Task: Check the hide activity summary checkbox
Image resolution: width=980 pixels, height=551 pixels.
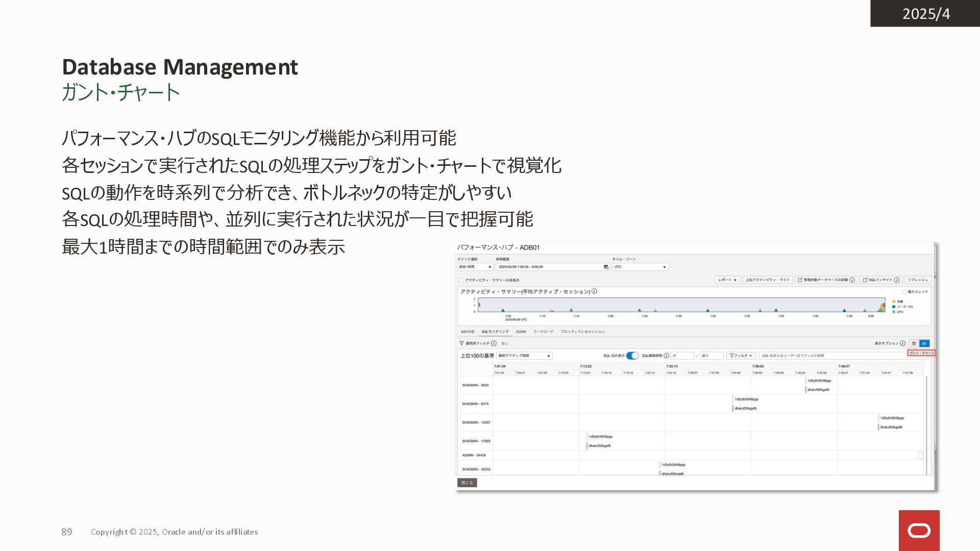Action: pos(461,280)
